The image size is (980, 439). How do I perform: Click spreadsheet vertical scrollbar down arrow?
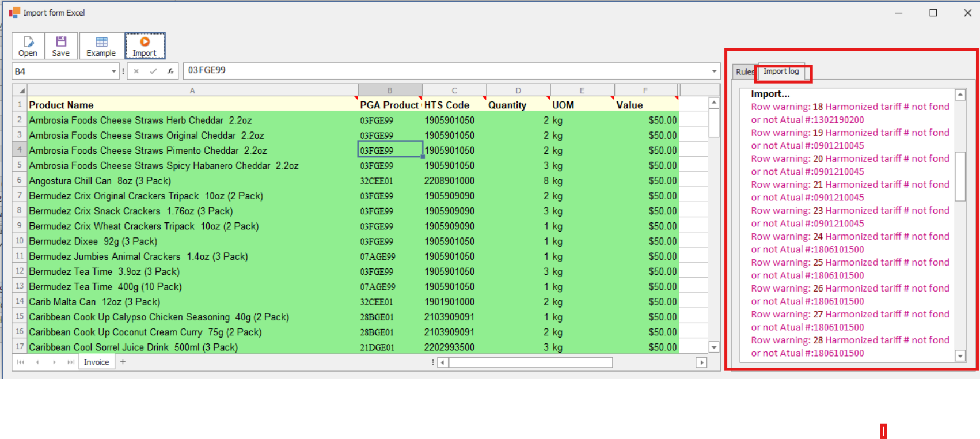714,347
